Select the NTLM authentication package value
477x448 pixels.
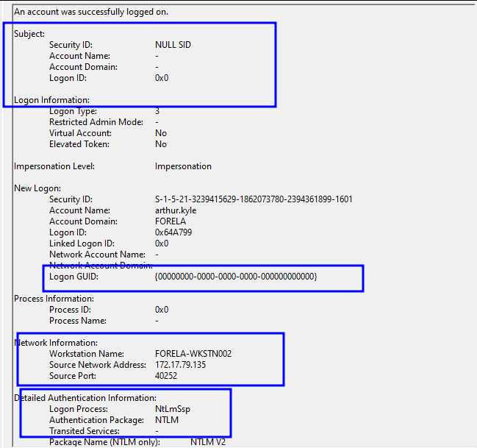click(167, 420)
